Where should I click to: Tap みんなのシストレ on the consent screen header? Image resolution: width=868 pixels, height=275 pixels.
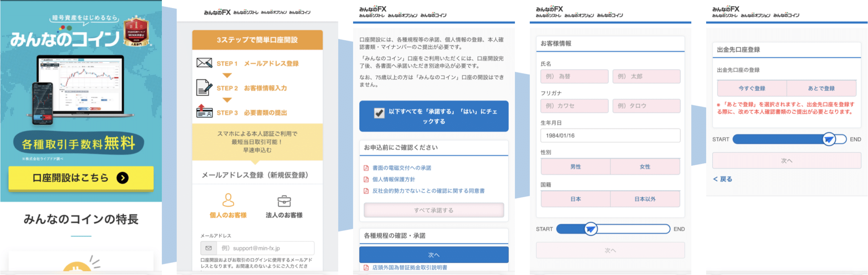click(x=372, y=16)
